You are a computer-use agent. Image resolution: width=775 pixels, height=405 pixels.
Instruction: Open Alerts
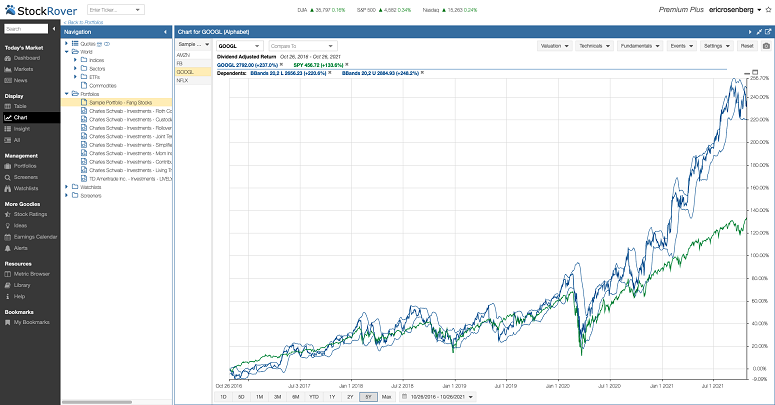click(16, 248)
